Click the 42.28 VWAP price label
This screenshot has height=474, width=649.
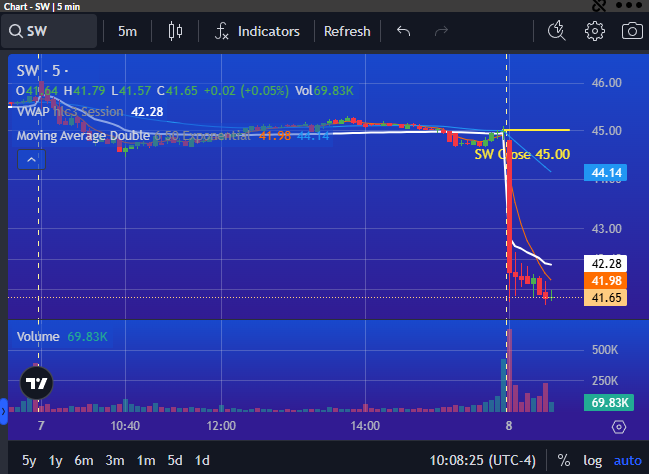606,264
